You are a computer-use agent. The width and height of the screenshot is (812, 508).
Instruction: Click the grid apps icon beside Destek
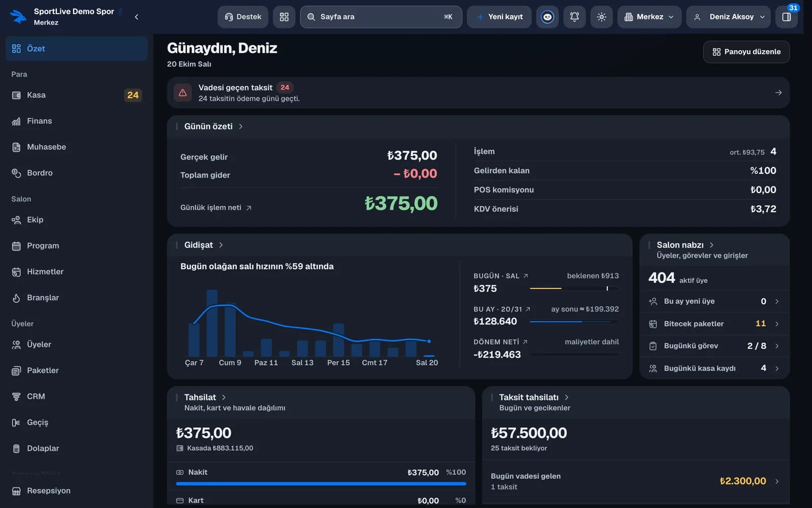(284, 17)
